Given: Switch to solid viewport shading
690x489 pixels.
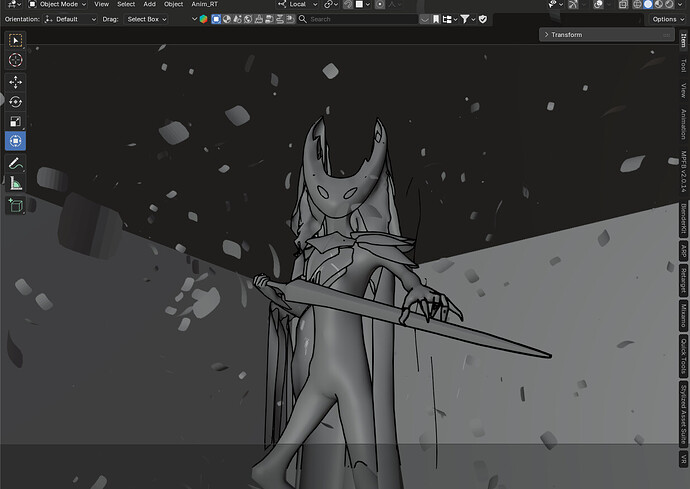Looking at the screenshot, I should coord(648,4).
